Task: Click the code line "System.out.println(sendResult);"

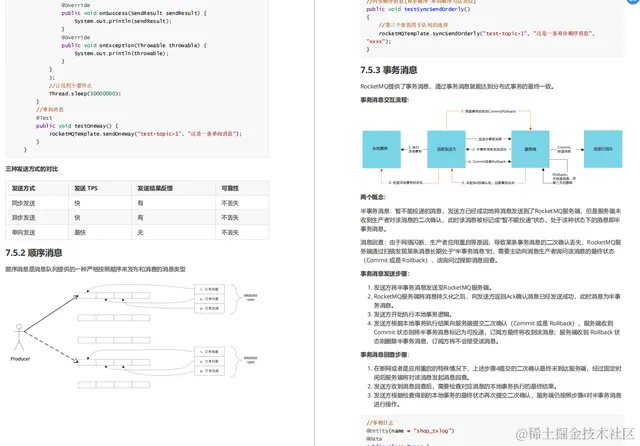Action: [x=123, y=21]
